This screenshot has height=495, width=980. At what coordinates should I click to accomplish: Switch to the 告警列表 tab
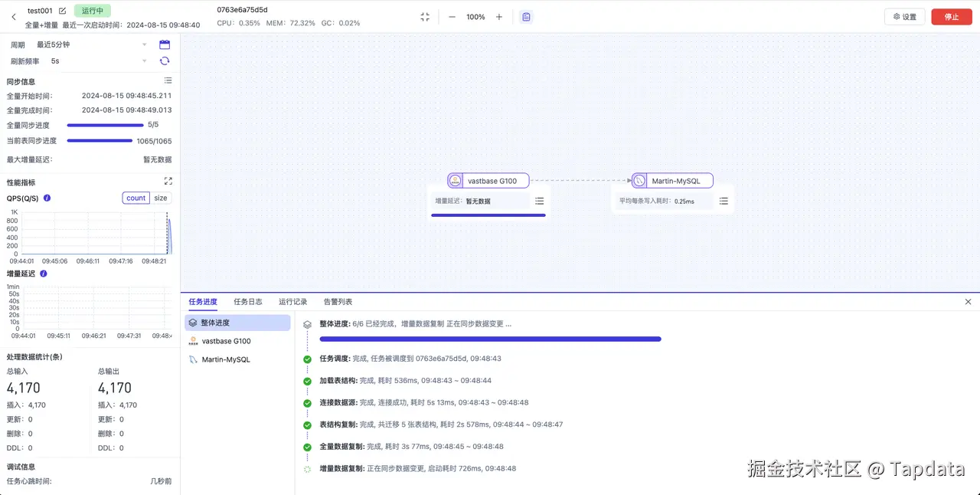click(x=338, y=302)
